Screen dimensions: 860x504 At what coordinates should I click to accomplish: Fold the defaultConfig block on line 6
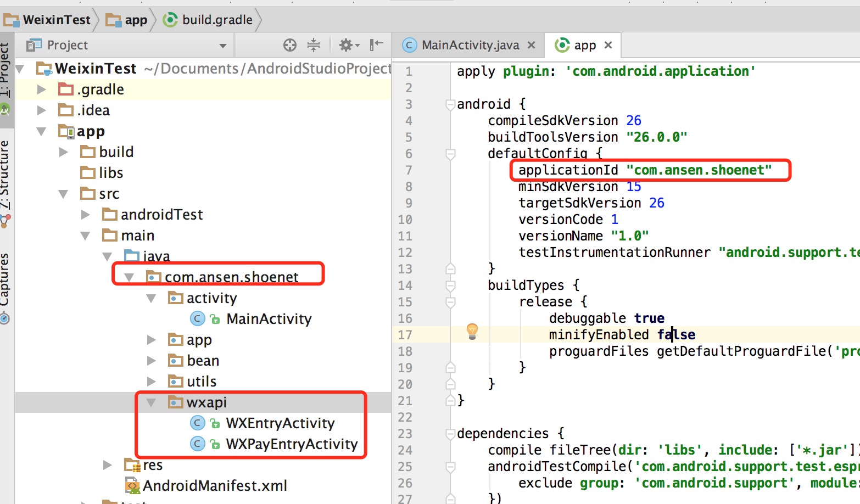coord(450,154)
